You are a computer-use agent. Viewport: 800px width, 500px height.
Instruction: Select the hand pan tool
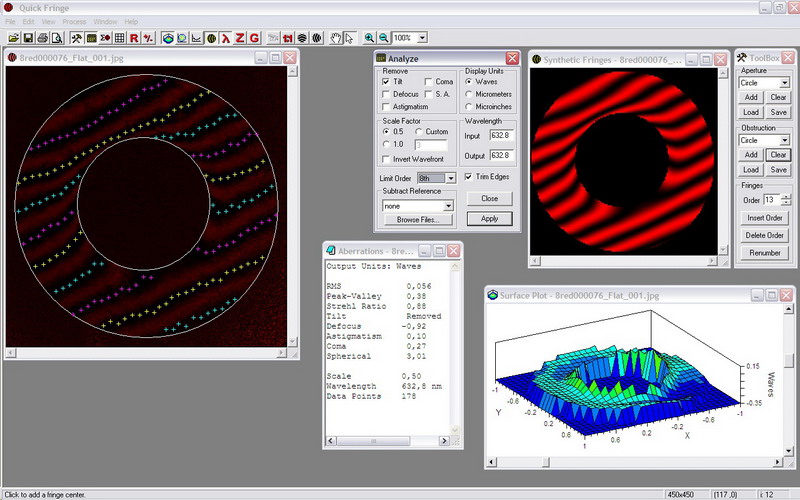tap(335, 38)
